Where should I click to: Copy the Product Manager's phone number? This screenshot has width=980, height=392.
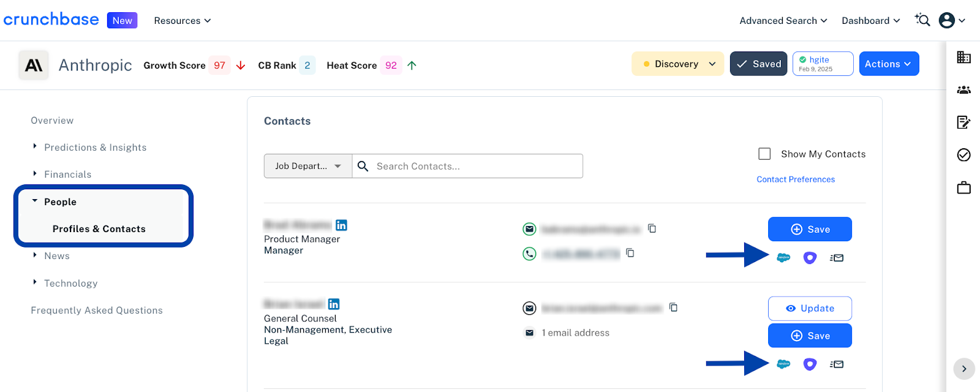(630, 253)
